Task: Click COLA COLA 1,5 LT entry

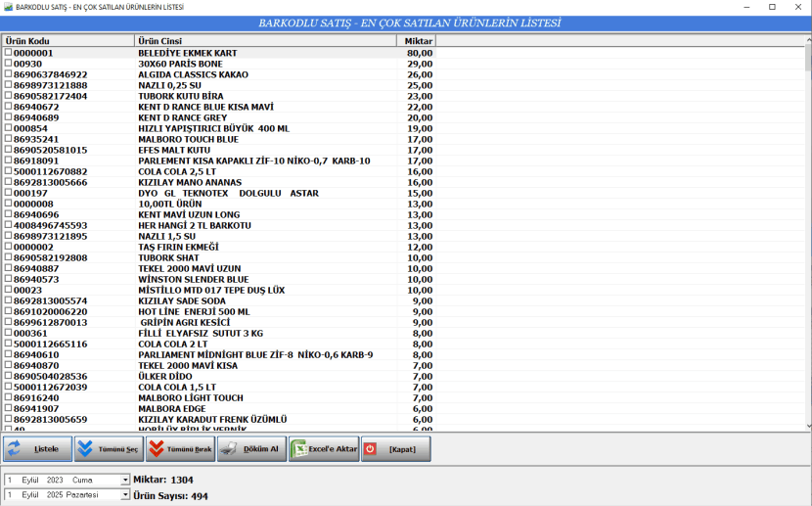Action: point(177,387)
